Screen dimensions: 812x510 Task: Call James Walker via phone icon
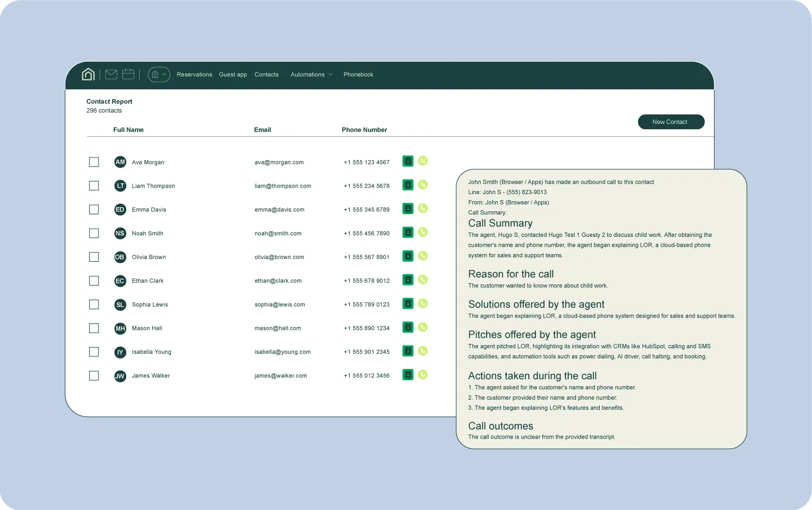click(423, 375)
